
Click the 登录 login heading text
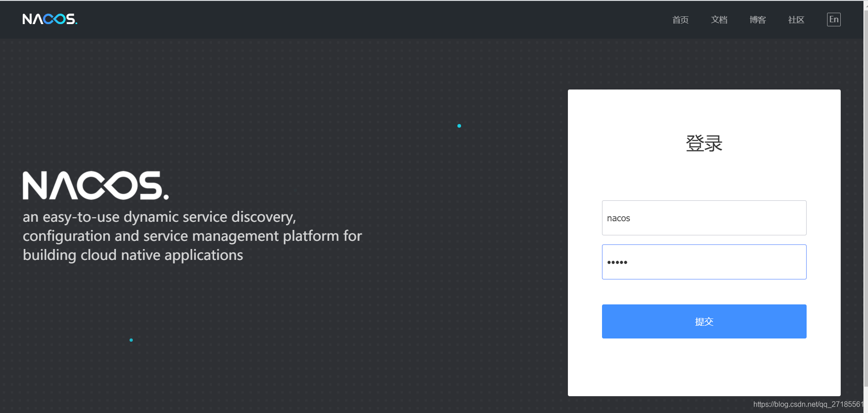pyautogui.click(x=704, y=143)
